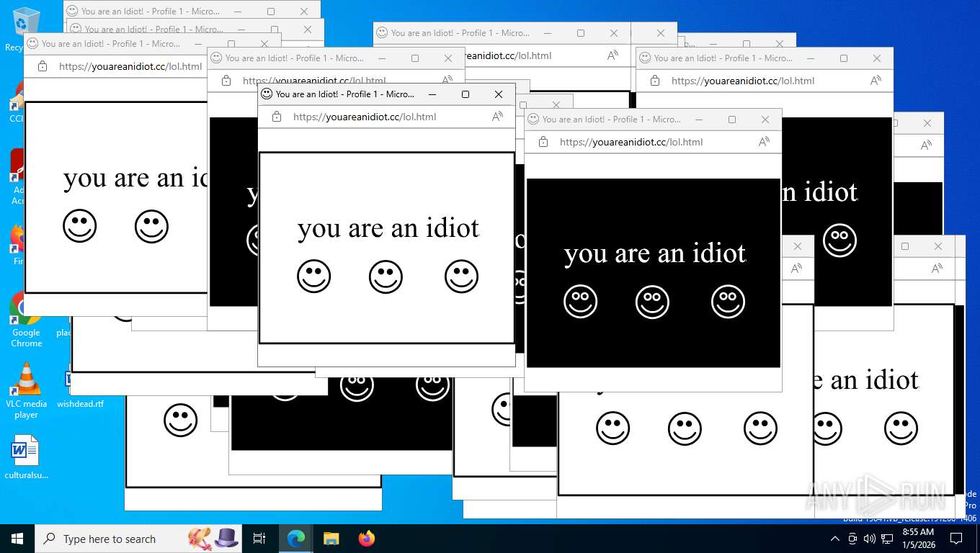Click the URL in the leftmost Edge window
Screen dimensions: 980x553
tap(130, 66)
